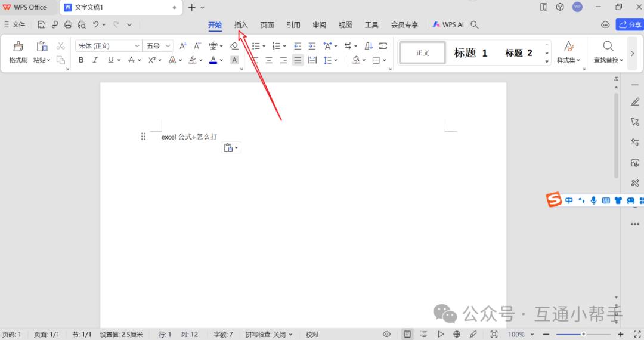Click the Sogou microphone voice input icon
The width and height of the screenshot is (644, 340).
tap(593, 200)
